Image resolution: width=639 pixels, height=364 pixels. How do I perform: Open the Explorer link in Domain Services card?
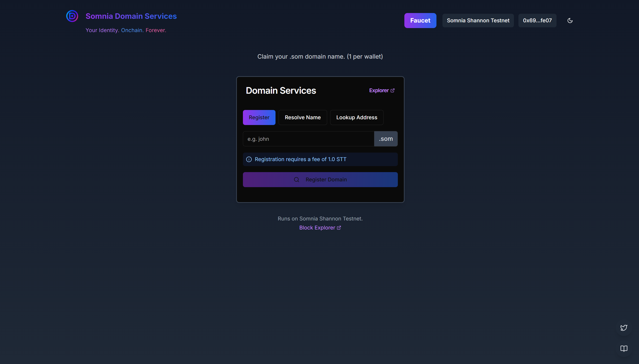382,90
